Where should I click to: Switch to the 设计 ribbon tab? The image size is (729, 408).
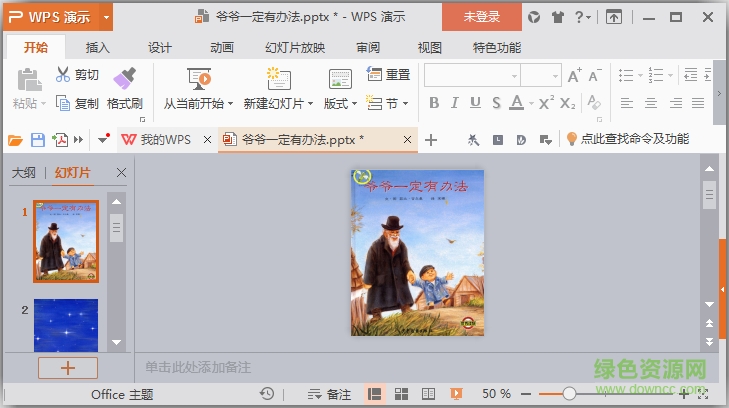point(159,47)
